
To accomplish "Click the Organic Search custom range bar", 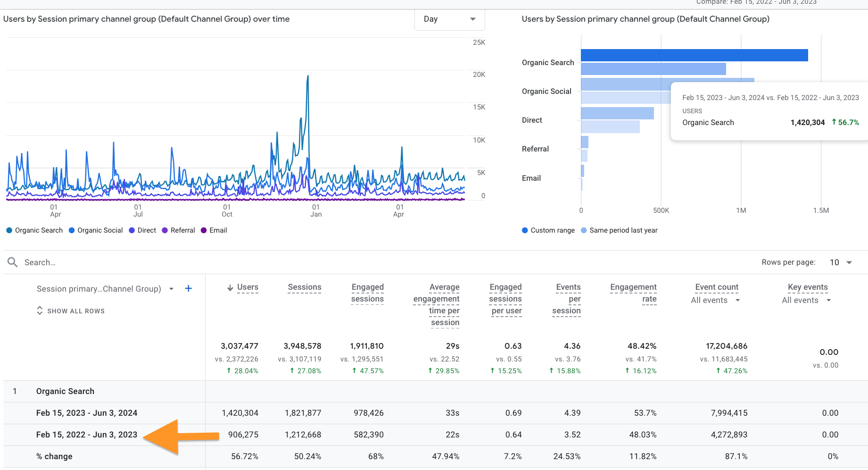I will coord(694,55).
